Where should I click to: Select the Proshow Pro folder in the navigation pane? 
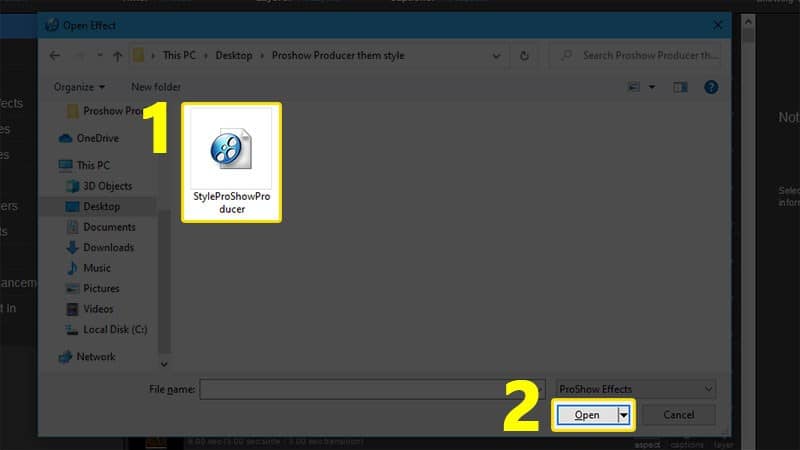(x=105, y=111)
